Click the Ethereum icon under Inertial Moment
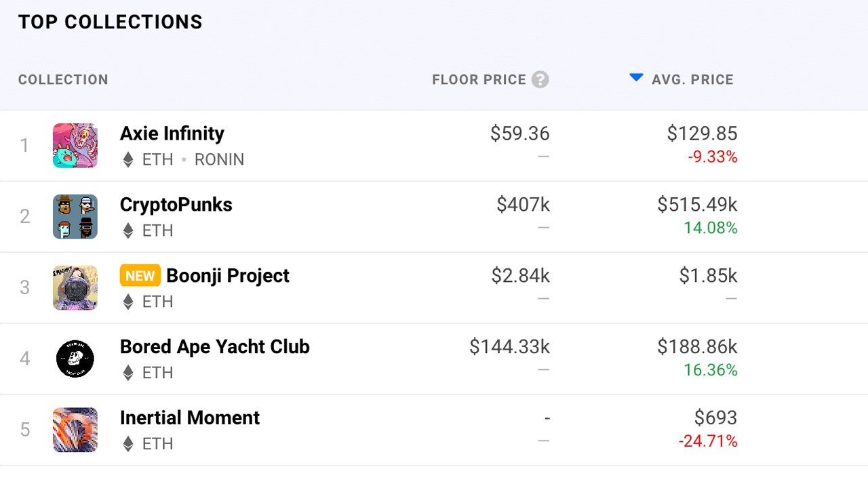Image resolution: width=868 pixels, height=488 pixels. click(128, 445)
